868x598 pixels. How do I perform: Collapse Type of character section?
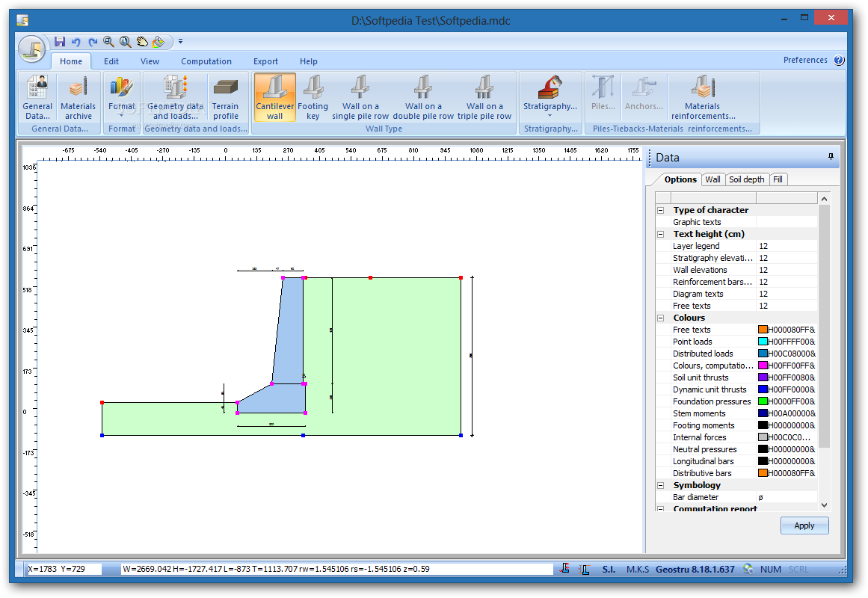[660, 210]
